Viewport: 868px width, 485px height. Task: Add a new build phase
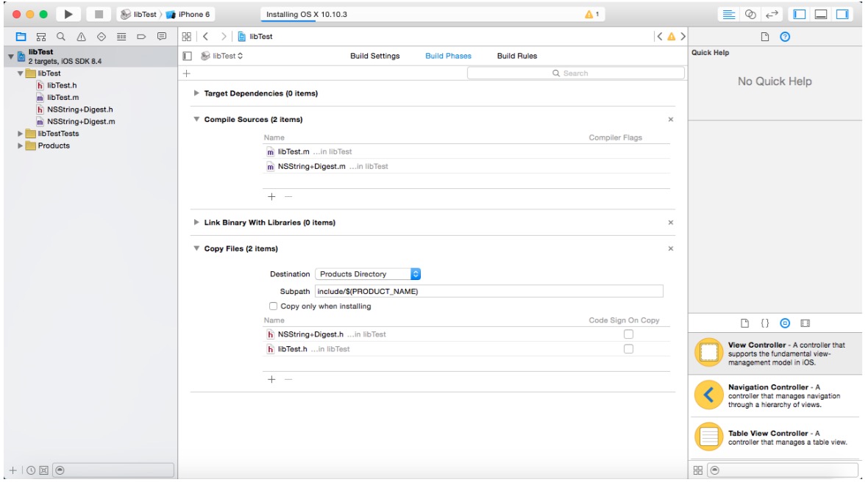[x=187, y=73]
